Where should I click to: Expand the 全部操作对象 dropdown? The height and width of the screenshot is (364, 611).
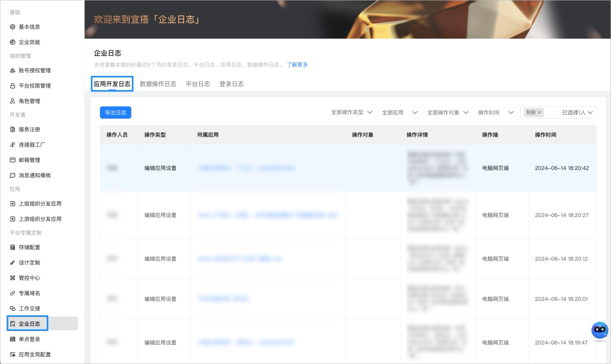(448, 113)
